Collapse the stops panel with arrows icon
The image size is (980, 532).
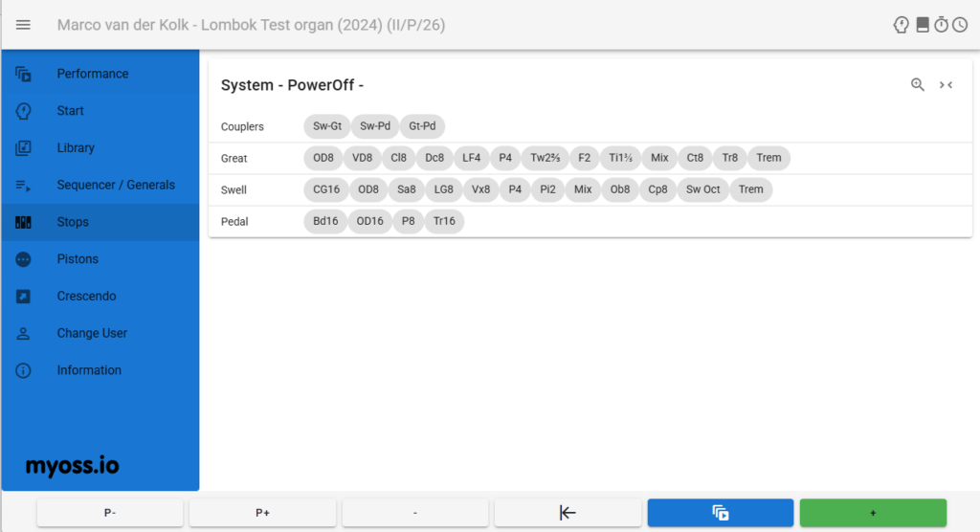coord(946,84)
